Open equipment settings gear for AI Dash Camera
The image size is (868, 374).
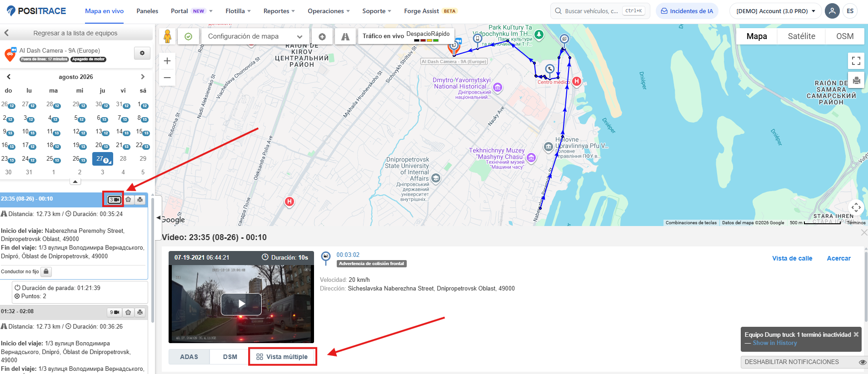click(142, 53)
